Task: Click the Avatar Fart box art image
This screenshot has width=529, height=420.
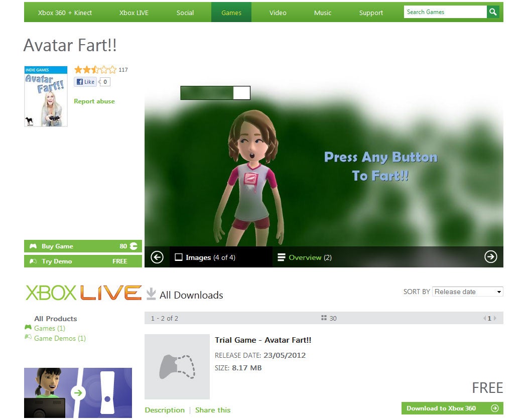Action: 46,96
